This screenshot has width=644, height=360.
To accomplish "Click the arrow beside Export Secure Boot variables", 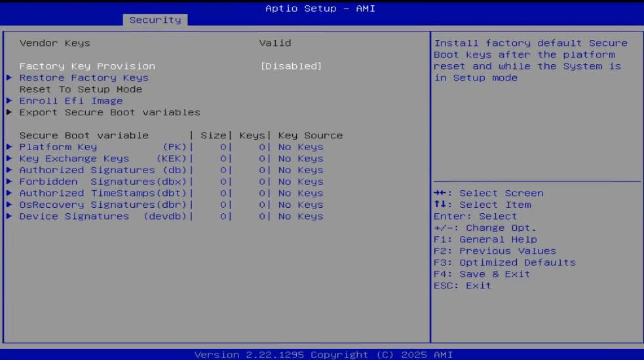I will tap(9, 112).
